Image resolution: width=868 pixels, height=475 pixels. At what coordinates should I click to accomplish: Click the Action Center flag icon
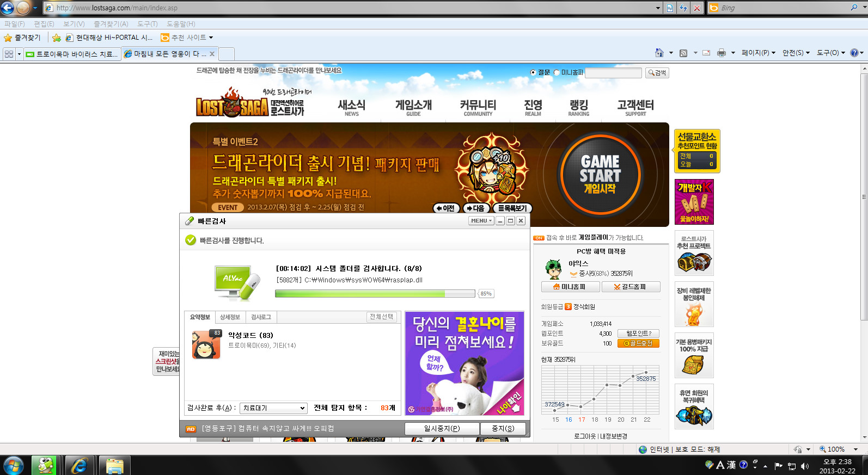778,466
